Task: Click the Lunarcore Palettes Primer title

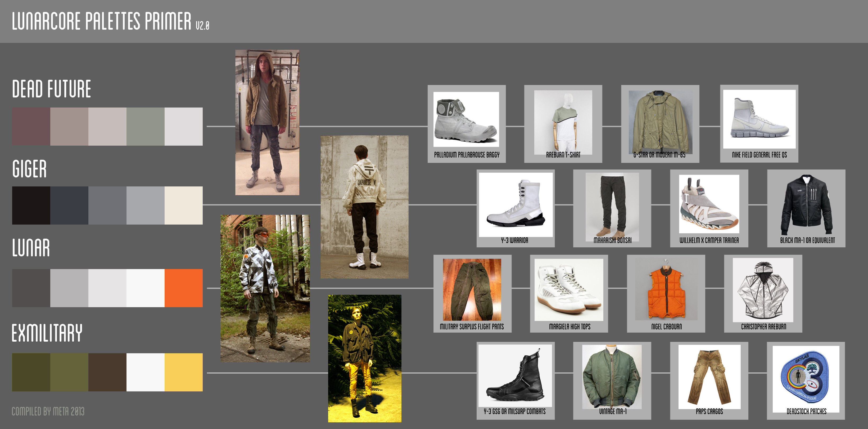Action: pyautogui.click(x=101, y=21)
